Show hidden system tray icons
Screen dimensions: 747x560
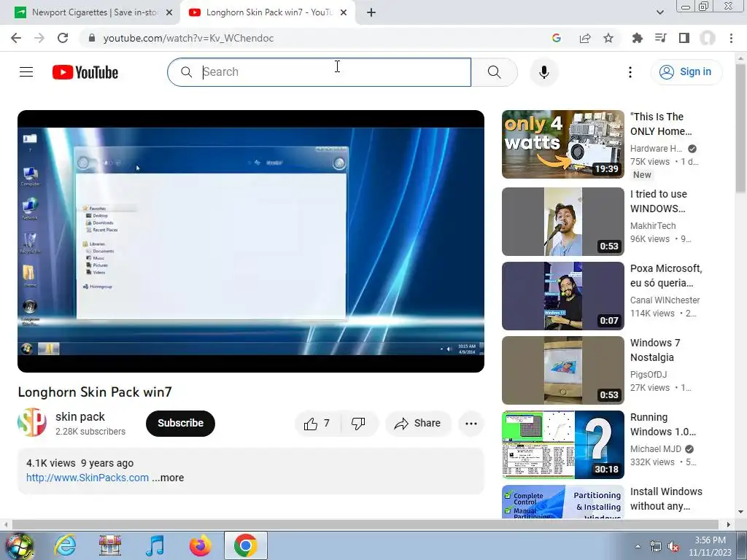[638, 546]
